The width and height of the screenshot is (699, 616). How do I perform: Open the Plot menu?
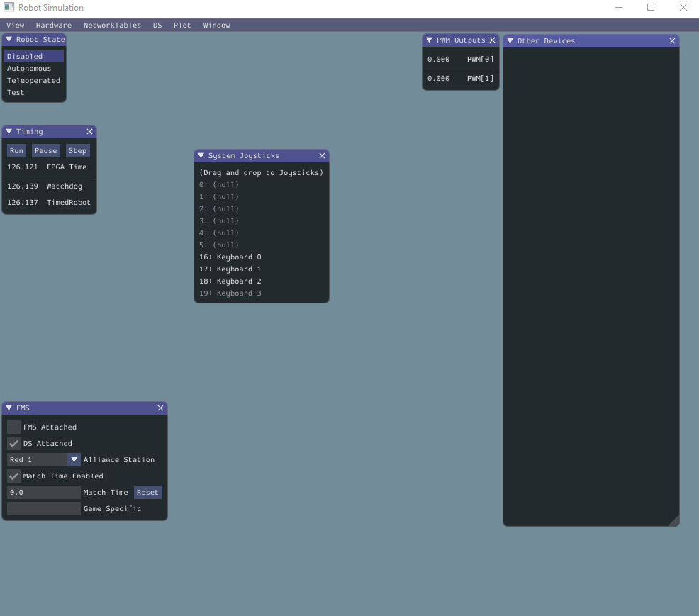click(x=182, y=25)
